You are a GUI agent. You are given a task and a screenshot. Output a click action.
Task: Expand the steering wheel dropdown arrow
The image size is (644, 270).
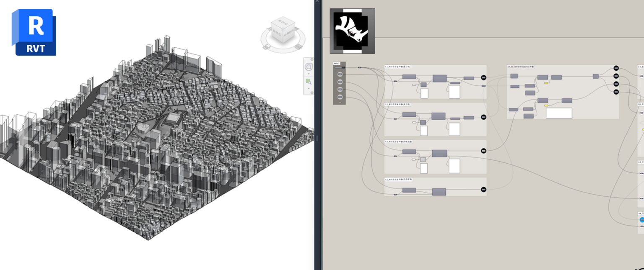(x=309, y=74)
